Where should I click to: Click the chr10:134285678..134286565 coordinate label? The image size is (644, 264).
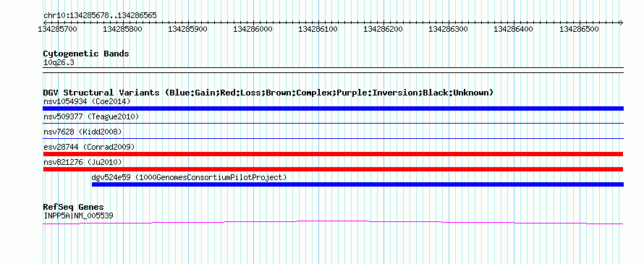[100, 15]
